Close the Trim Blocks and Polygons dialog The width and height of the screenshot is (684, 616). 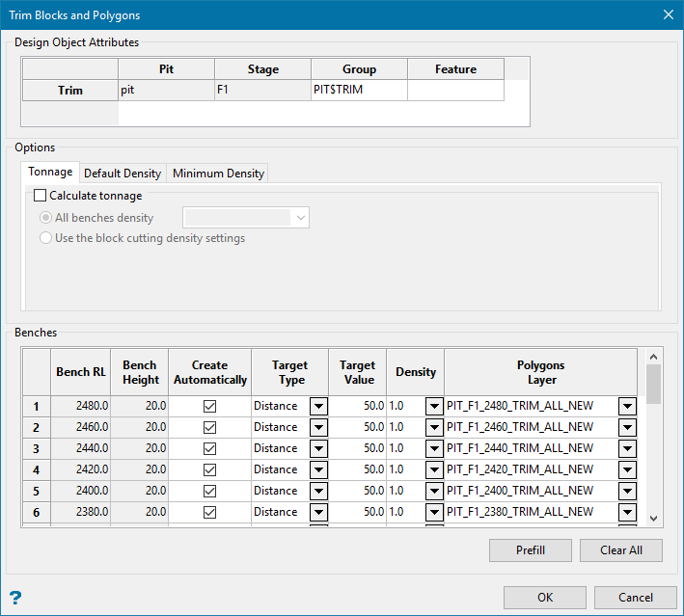pyautogui.click(x=668, y=14)
